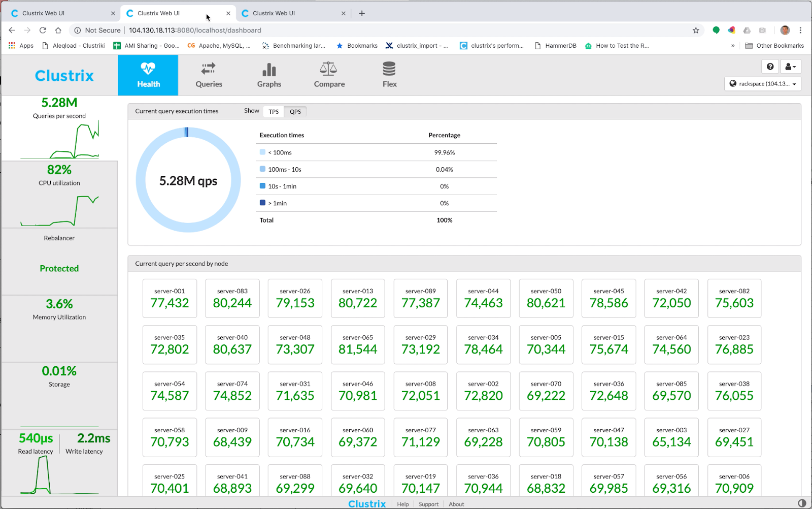Switch query display to QPS
This screenshot has height=509, width=812.
pos(295,112)
